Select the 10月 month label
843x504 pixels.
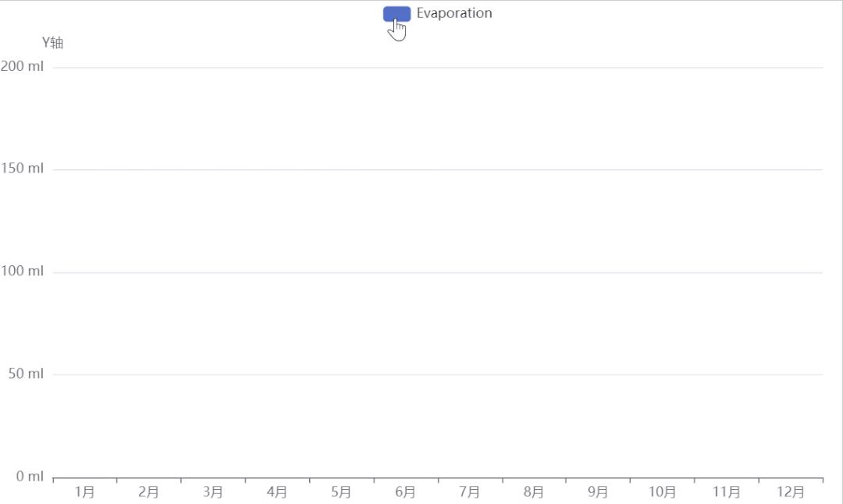click(663, 492)
